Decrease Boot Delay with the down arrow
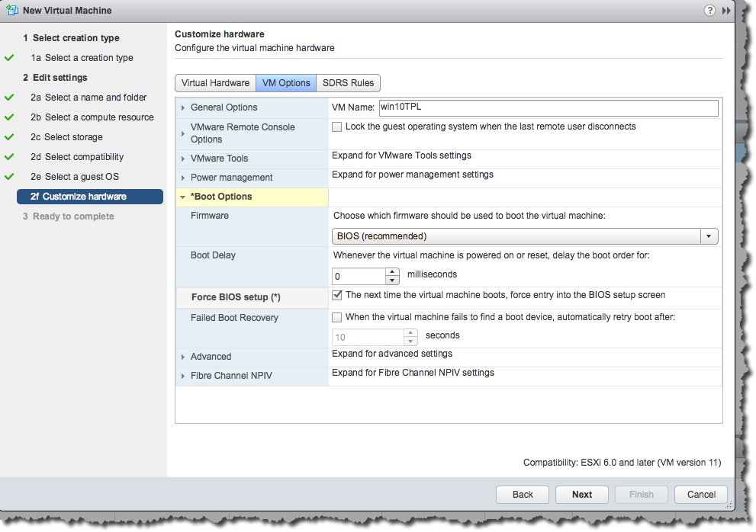The image size is (756, 532). pos(392,280)
